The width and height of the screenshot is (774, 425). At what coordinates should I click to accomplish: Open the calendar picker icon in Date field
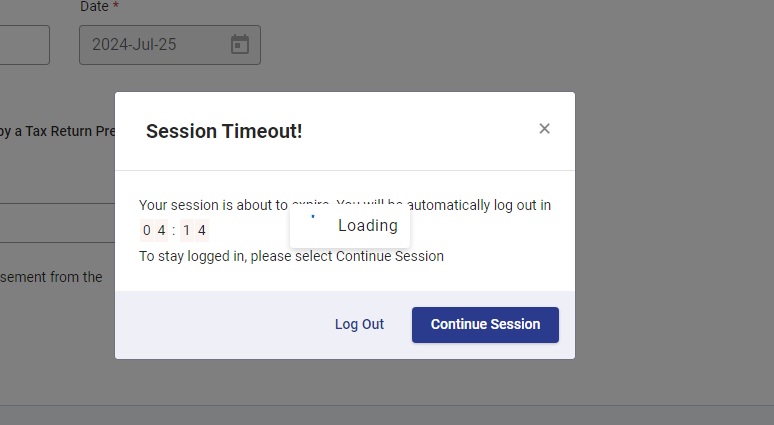coord(240,44)
